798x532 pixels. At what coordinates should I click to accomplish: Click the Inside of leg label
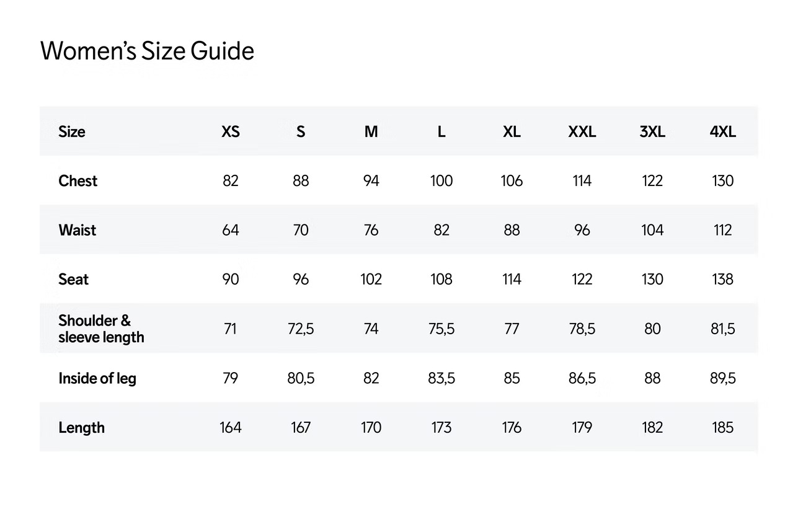point(97,378)
